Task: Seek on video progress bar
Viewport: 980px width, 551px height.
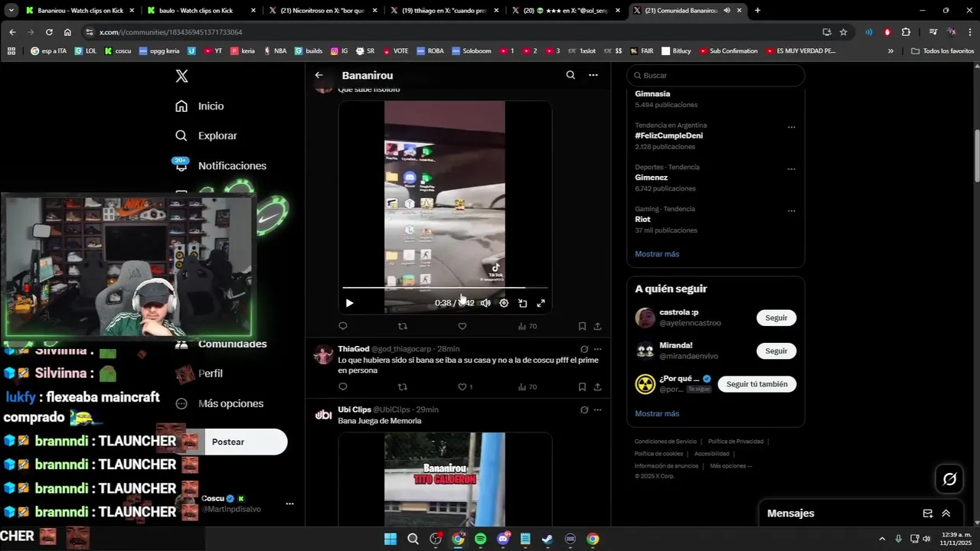Action: point(445,288)
